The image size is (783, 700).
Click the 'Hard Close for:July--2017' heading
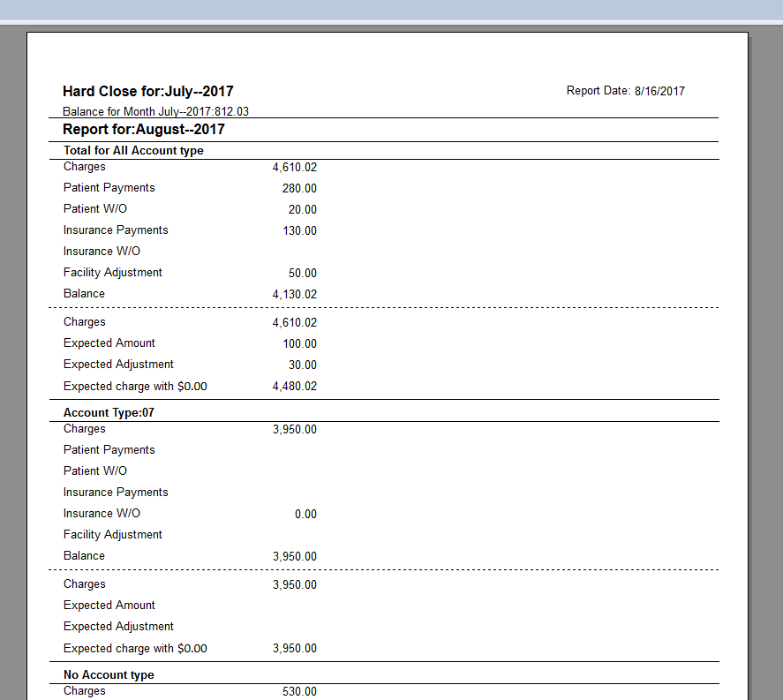tap(147, 92)
